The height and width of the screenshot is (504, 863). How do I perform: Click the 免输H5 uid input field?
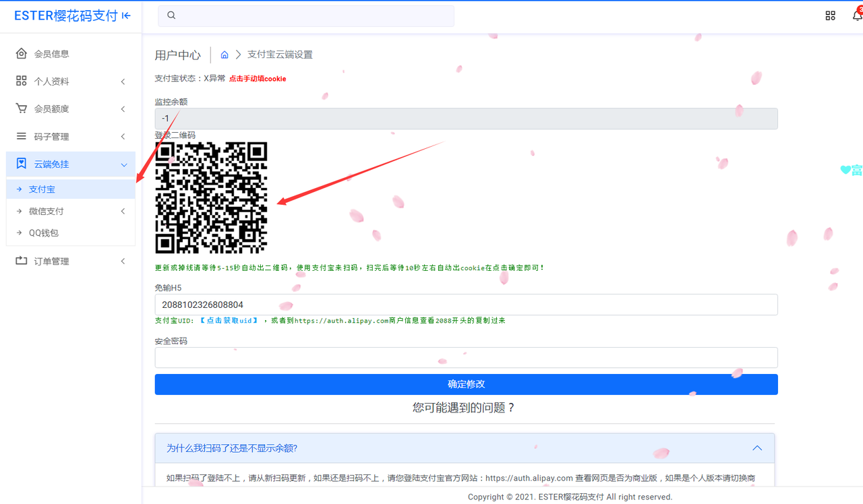coord(467,305)
